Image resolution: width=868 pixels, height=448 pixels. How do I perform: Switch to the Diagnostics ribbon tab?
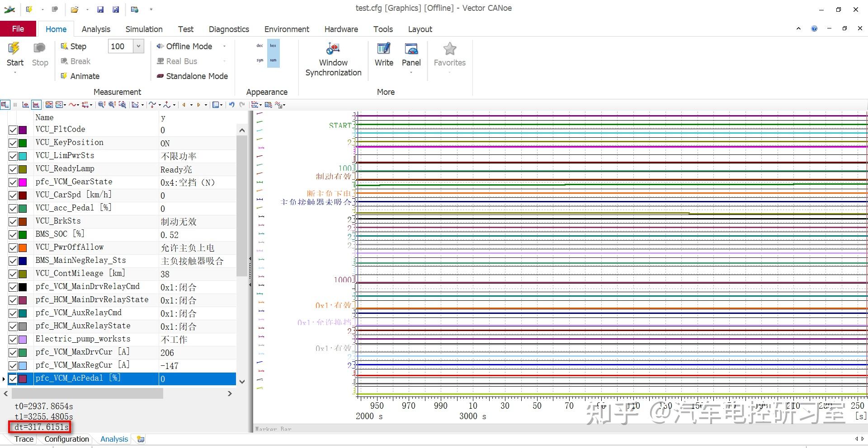[x=229, y=29]
